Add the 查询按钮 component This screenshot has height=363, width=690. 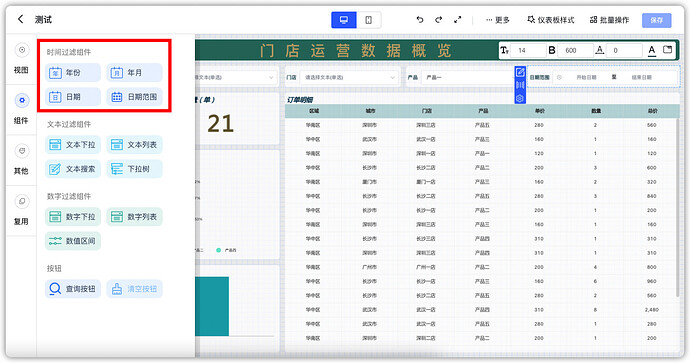[x=73, y=289]
